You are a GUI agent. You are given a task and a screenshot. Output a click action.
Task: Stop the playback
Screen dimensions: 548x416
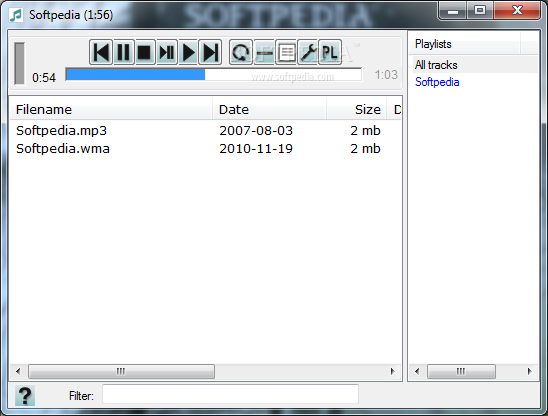(x=144, y=52)
